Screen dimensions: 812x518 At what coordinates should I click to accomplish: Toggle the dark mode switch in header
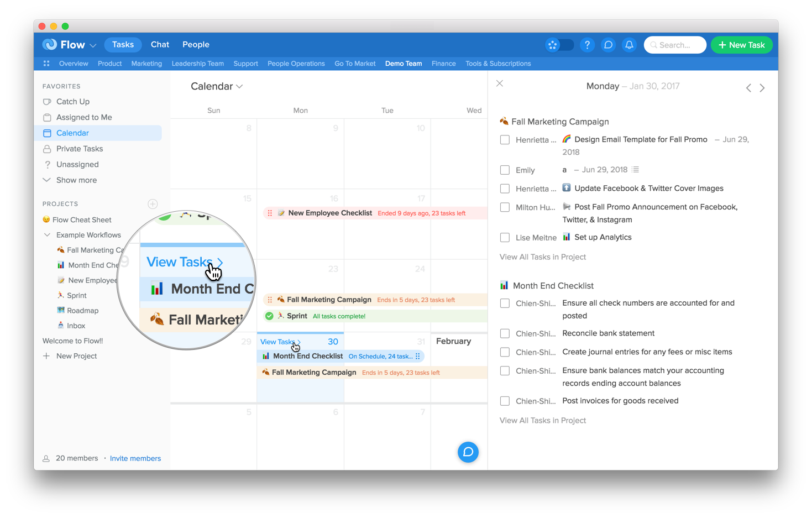click(559, 45)
